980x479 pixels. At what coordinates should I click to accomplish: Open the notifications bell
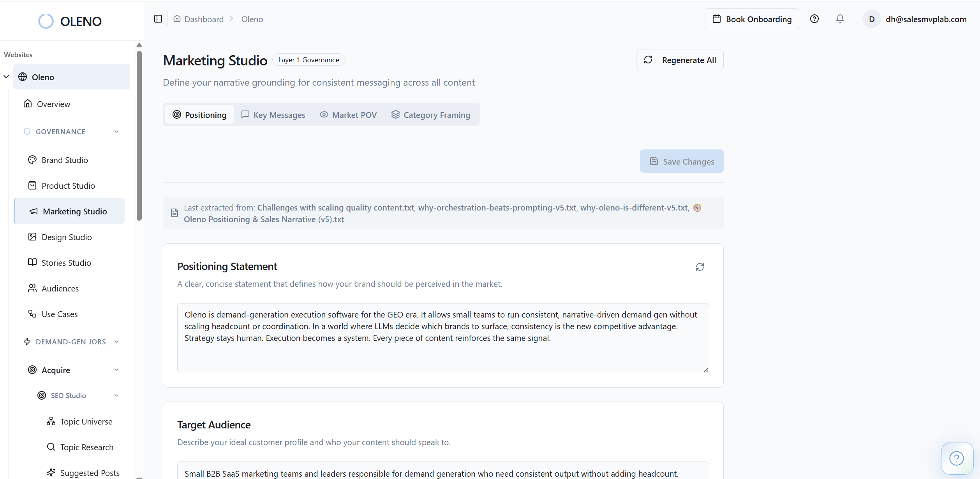pos(840,19)
